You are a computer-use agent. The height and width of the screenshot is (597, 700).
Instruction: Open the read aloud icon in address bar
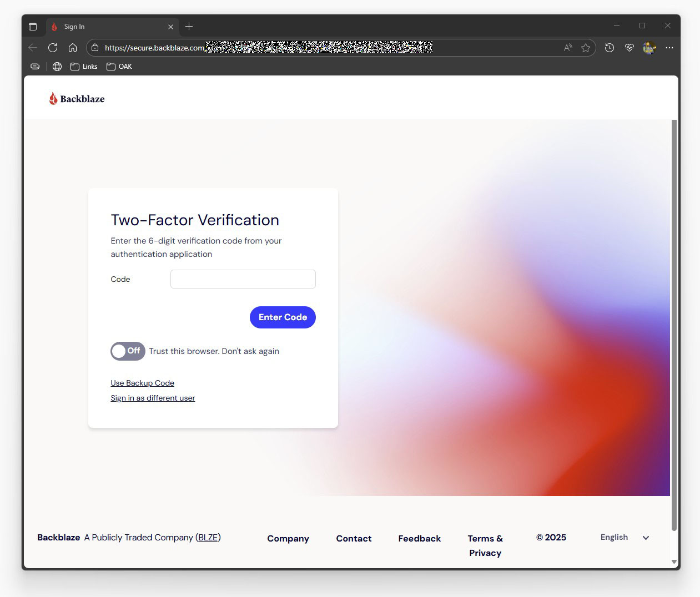coord(567,48)
